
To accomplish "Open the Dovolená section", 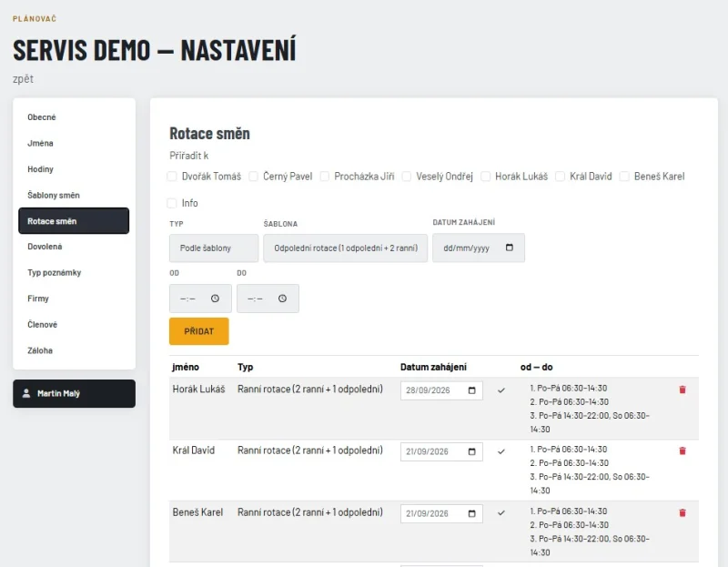I will 74,247.
